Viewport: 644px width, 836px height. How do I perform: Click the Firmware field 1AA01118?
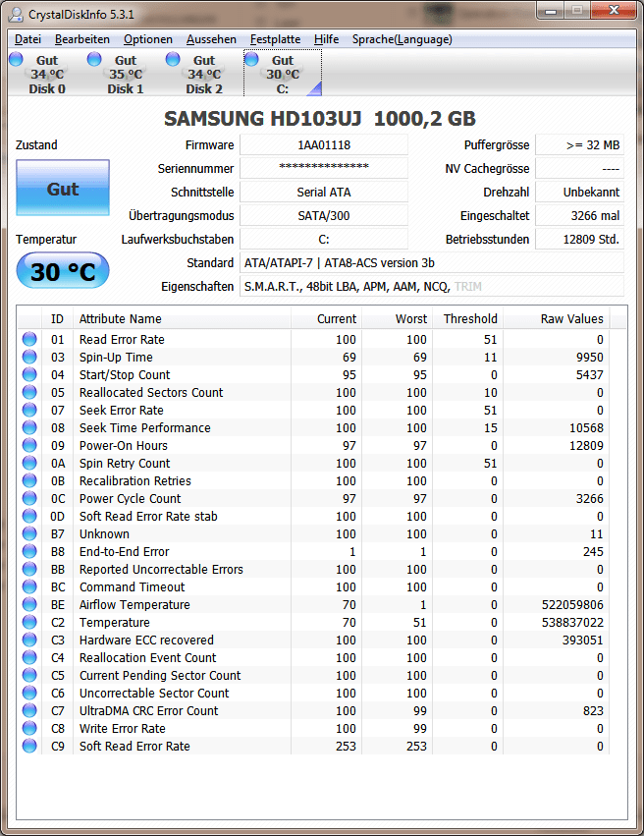pos(324,145)
